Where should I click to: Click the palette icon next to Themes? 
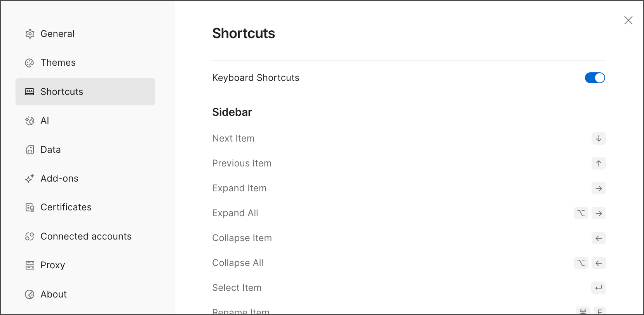[30, 63]
